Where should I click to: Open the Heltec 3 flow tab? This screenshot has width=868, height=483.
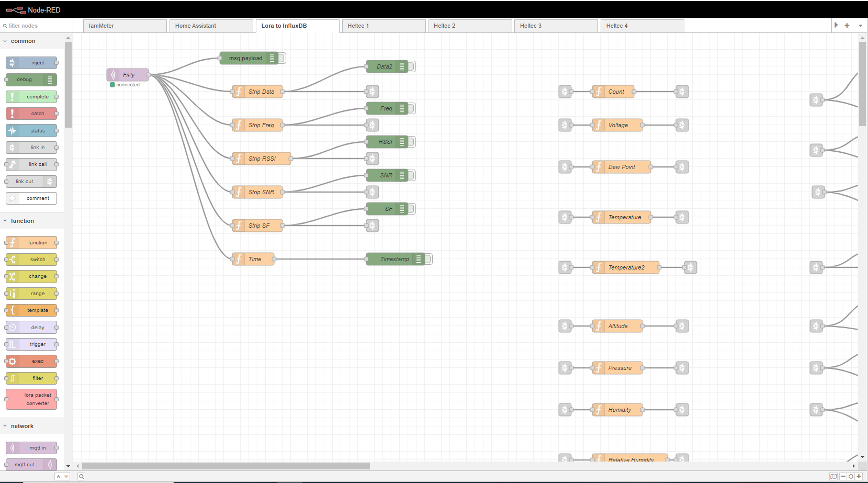click(556, 26)
